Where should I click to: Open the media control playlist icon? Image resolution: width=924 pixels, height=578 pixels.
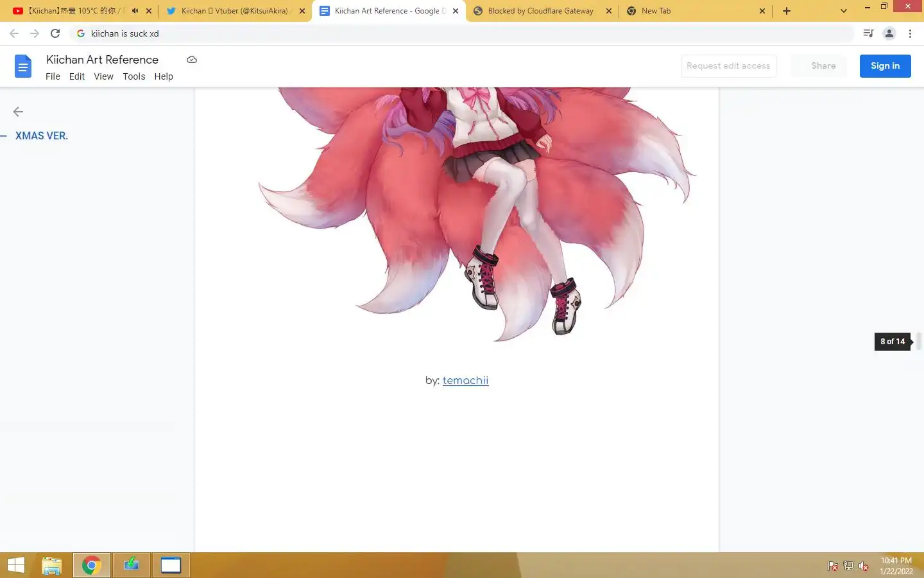(868, 33)
